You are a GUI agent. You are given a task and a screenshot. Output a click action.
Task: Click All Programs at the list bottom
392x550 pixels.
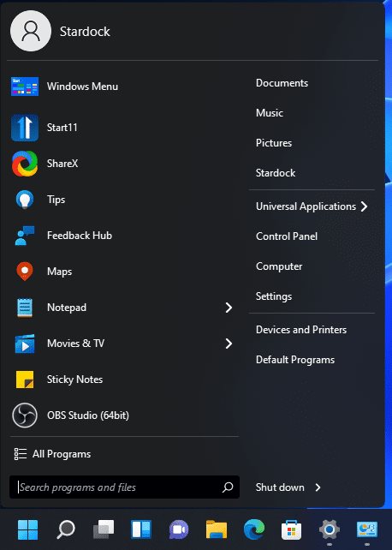(x=52, y=454)
